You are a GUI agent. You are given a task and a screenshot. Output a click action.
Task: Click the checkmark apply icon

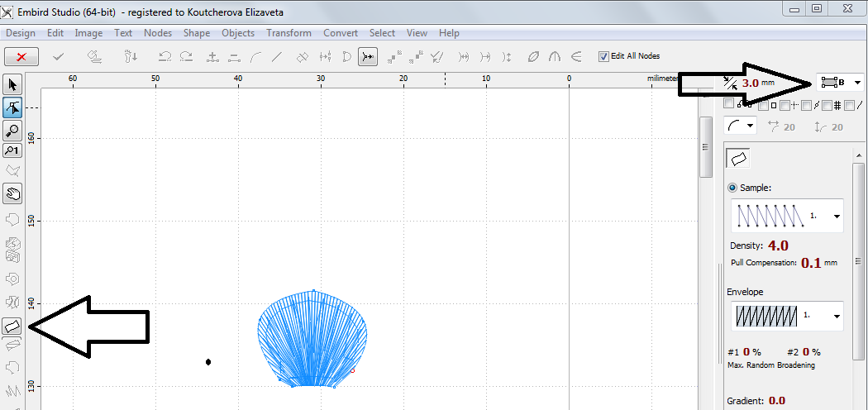(59, 56)
